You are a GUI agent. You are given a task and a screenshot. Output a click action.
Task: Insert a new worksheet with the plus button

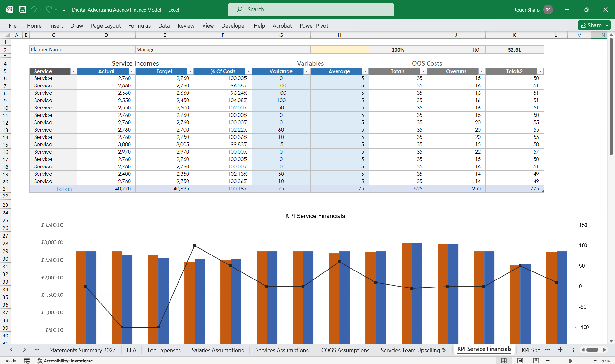point(560,350)
